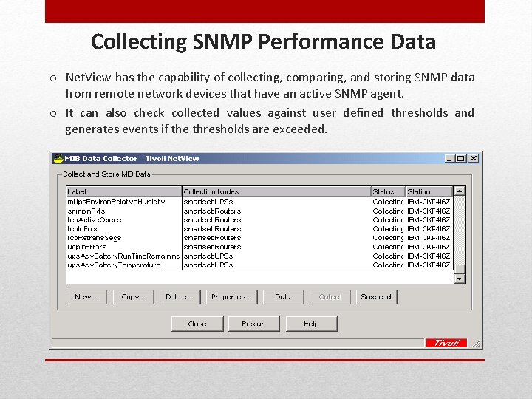Click the Copy... button
This screenshot has width=532, height=399.
(133, 297)
